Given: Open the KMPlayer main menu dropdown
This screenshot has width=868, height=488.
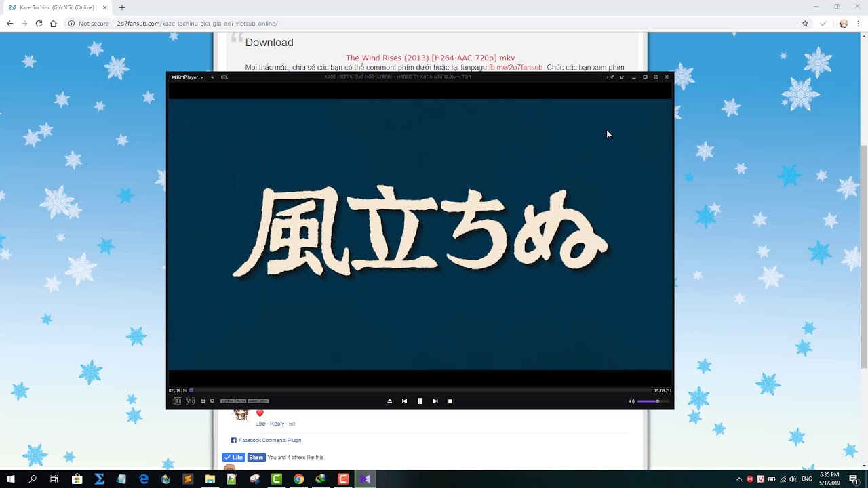Looking at the screenshot, I should (187, 77).
